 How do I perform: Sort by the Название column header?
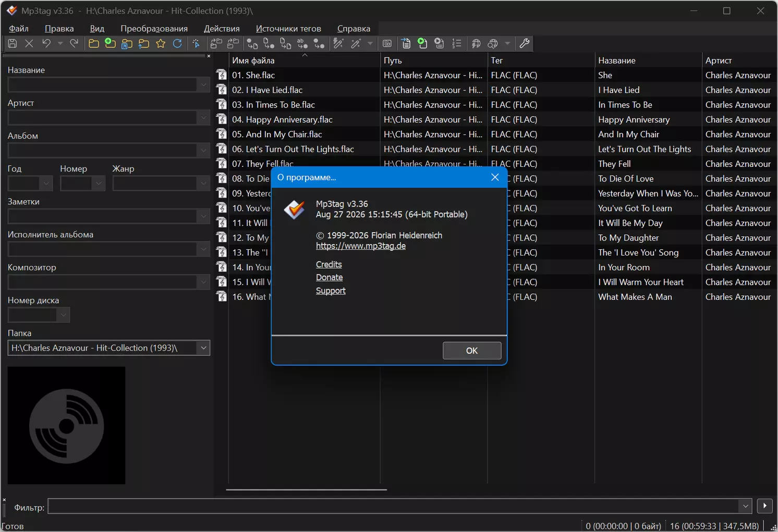point(648,61)
